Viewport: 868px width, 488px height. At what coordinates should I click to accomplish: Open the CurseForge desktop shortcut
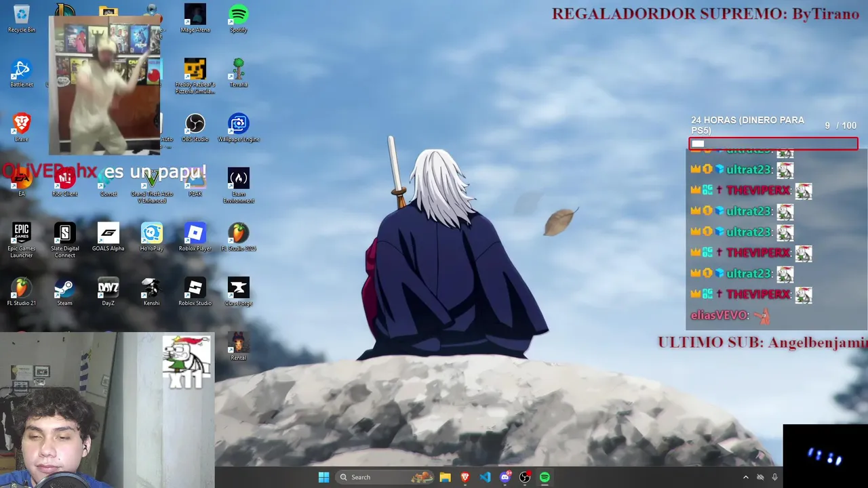pyautogui.click(x=239, y=292)
